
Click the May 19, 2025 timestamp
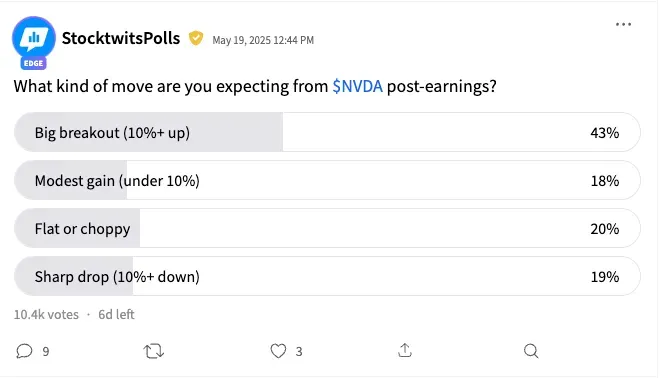click(x=263, y=40)
